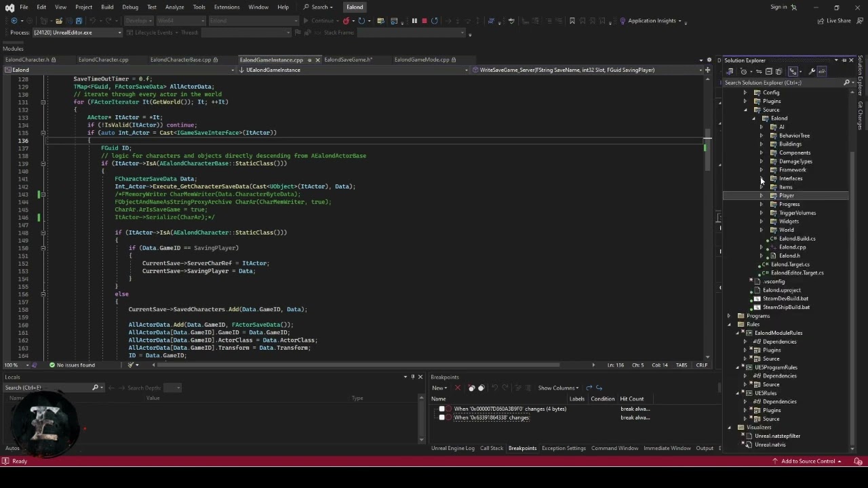Click No issues found status indicator
Viewport: 868px width, 488px height.
(72, 365)
